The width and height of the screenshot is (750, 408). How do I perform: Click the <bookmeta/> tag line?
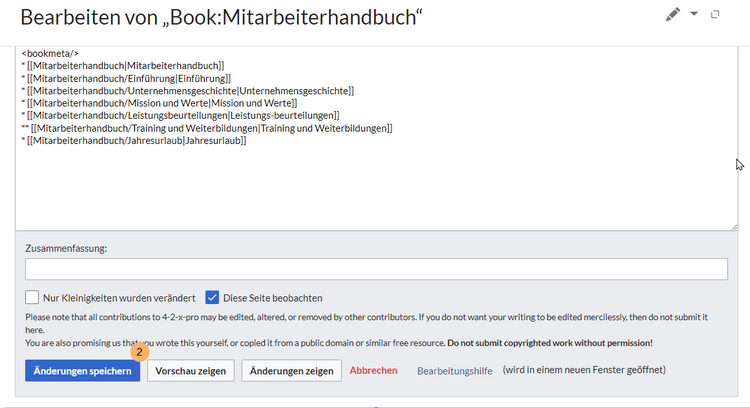point(50,52)
